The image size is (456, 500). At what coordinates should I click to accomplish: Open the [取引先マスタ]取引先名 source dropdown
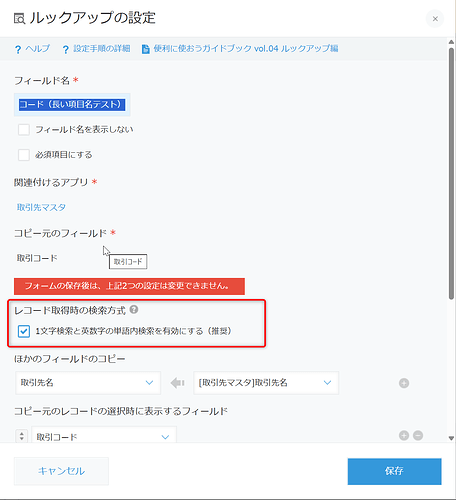tap(266, 383)
